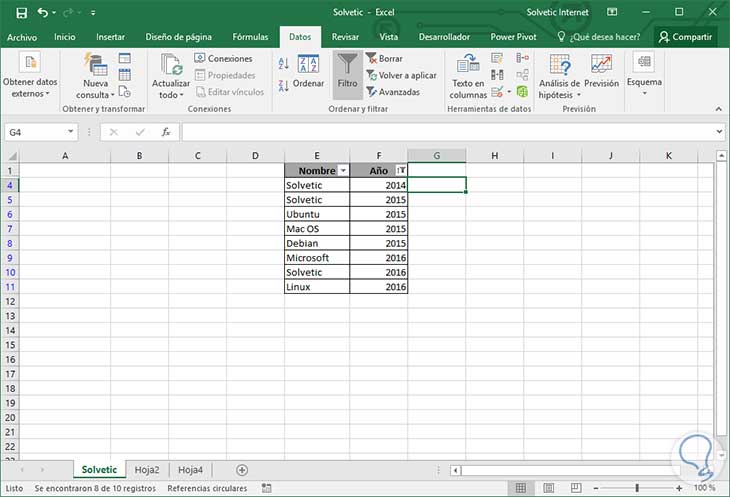The image size is (730, 497).
Task: Open the Análisis de hipótesis menu
Action: tap(559, 76)
